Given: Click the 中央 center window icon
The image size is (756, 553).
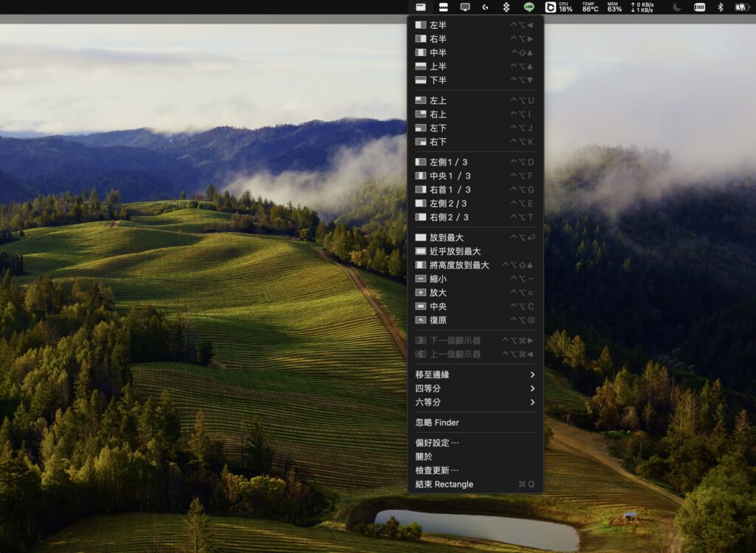Looking at the screenshot, I should tap(421, 306).
